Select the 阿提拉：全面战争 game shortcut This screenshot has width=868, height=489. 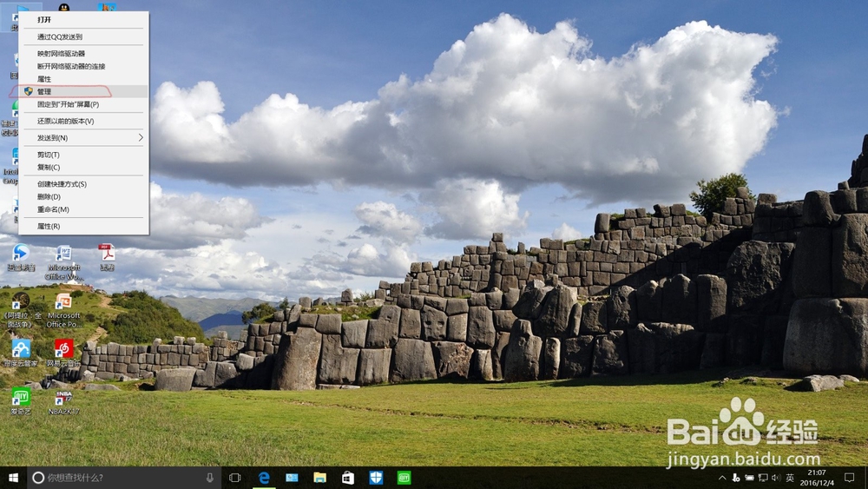[x=21, y=309]
